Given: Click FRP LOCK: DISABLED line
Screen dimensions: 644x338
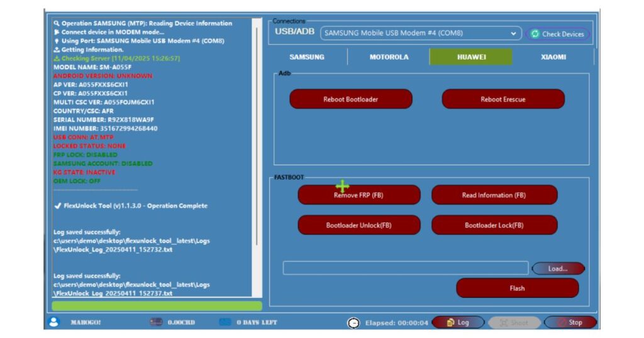Looking at the screenshot, I should [86, 155].
